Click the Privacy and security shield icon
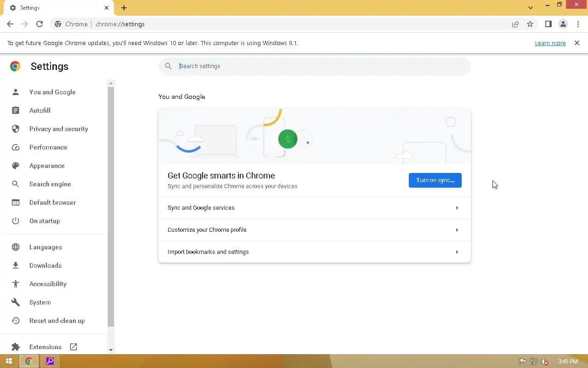This screenshot has height=368, width=588. click(16, 129)
